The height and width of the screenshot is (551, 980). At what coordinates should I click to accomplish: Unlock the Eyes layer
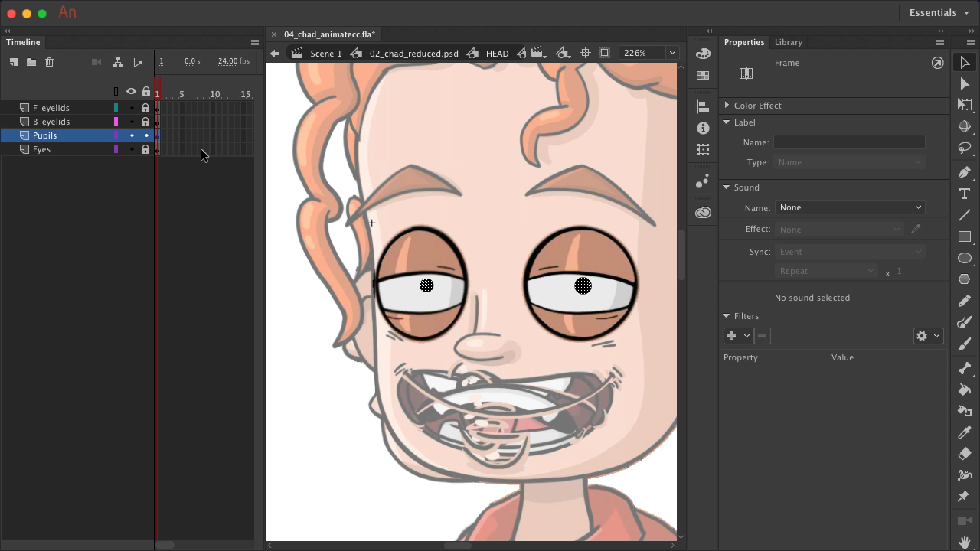tap(145, 149)
